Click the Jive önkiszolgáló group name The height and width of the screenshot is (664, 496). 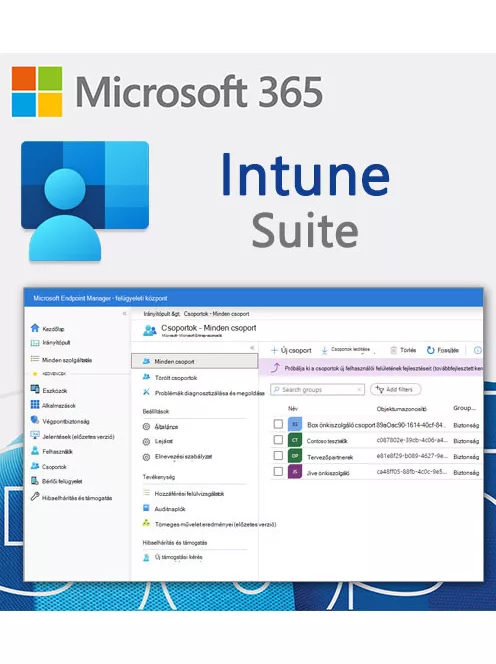click(328, 473)
